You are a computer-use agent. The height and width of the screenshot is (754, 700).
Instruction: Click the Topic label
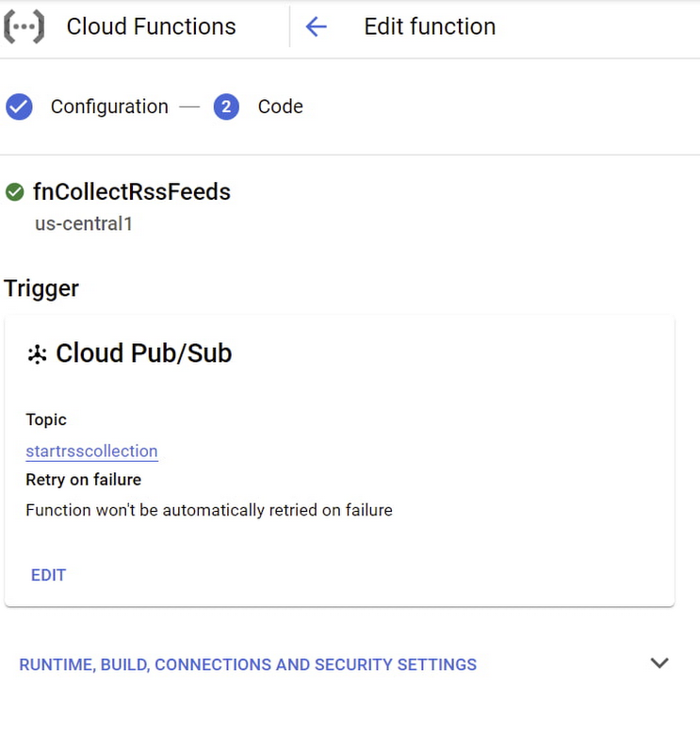click(x=46, y=419)
